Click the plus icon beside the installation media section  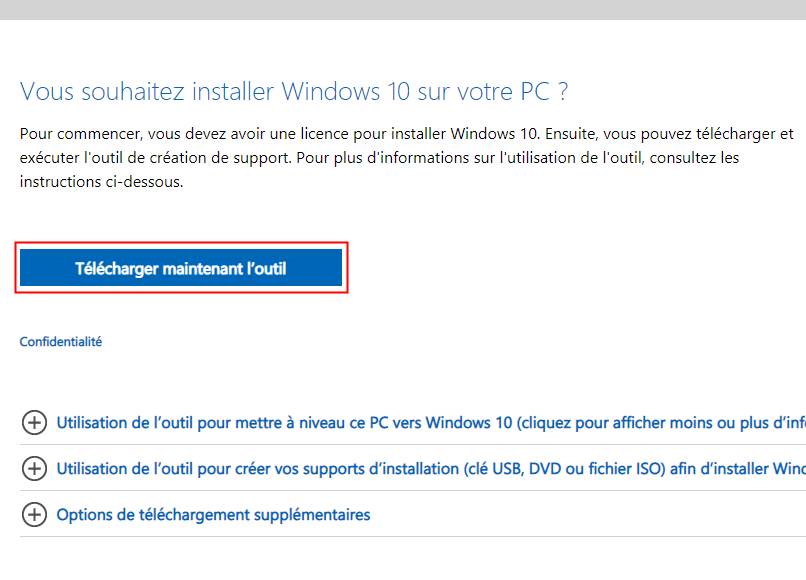point(34,469)
